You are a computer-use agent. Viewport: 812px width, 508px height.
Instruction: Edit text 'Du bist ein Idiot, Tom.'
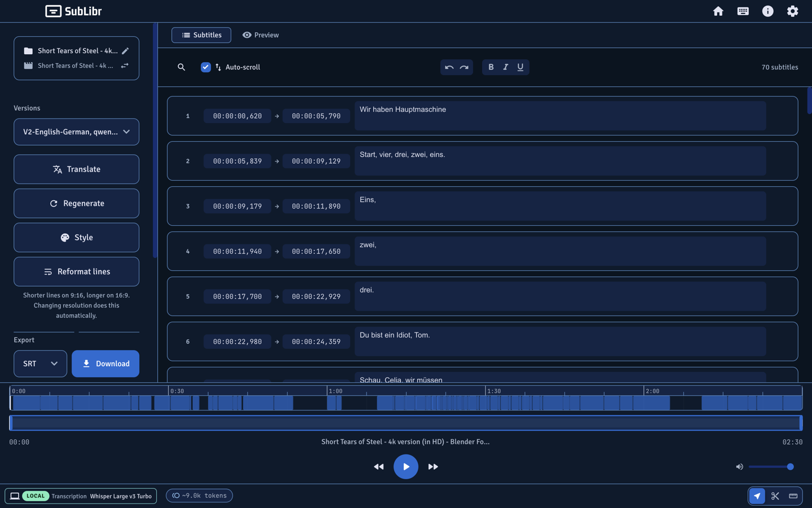click(560, 341)
